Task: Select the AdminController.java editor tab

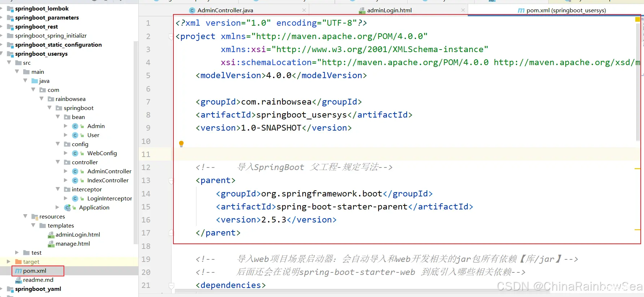Action: pos(225,10)
